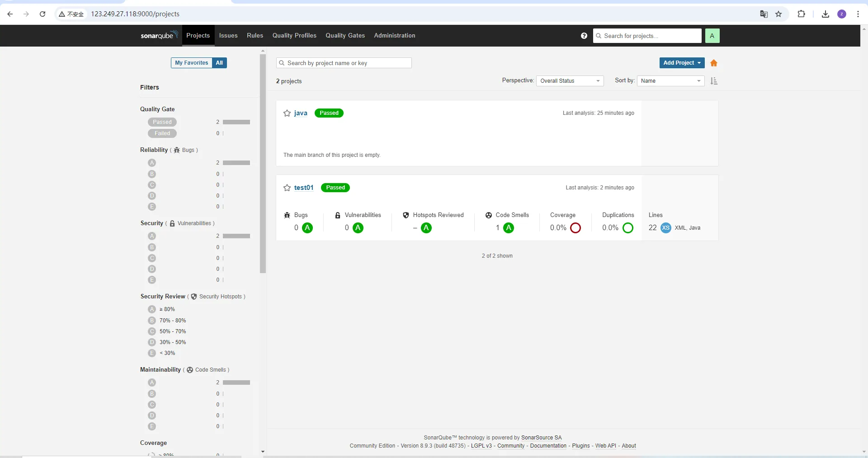
Task: Open the help question mark icon
Action: (x=584, y=36)
